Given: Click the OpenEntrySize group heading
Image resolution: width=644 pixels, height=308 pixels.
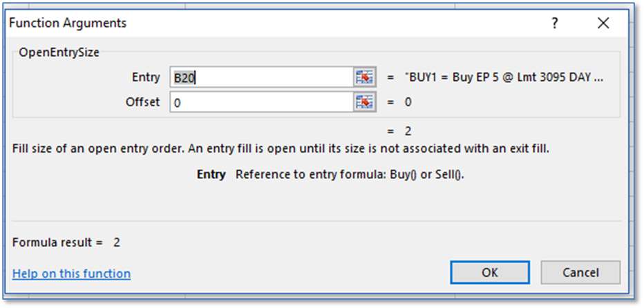Looking at the screenshot, I should 61,53.
